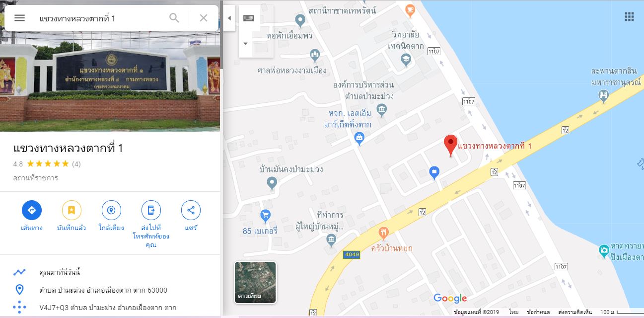
Task: Click the 85 เบเกอรี่ shopping marker
Action: click(265, 215)
